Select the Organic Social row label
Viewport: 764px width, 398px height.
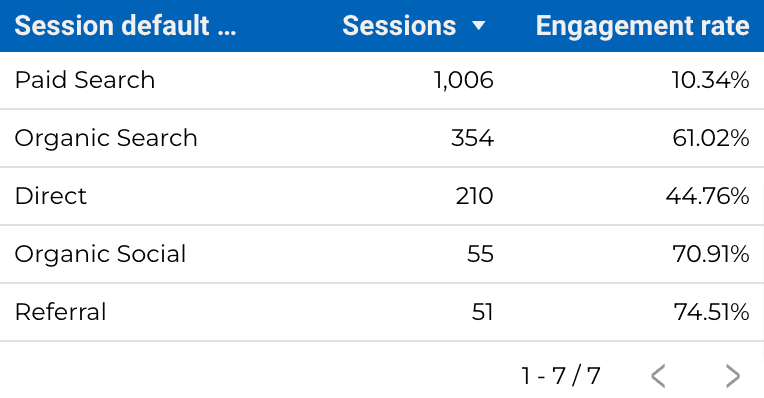point(100,254)
